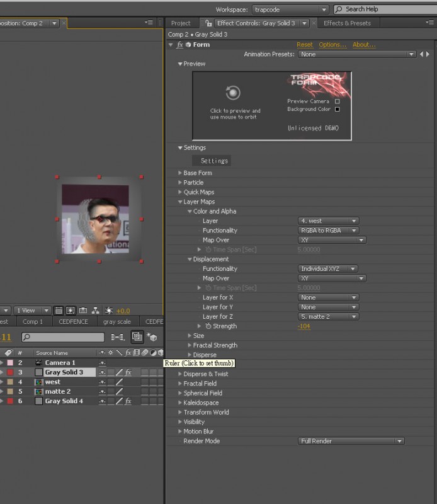Switch to the Effects & Presets tab
This screenshot has width=437, height=504.
pos(347,23)
